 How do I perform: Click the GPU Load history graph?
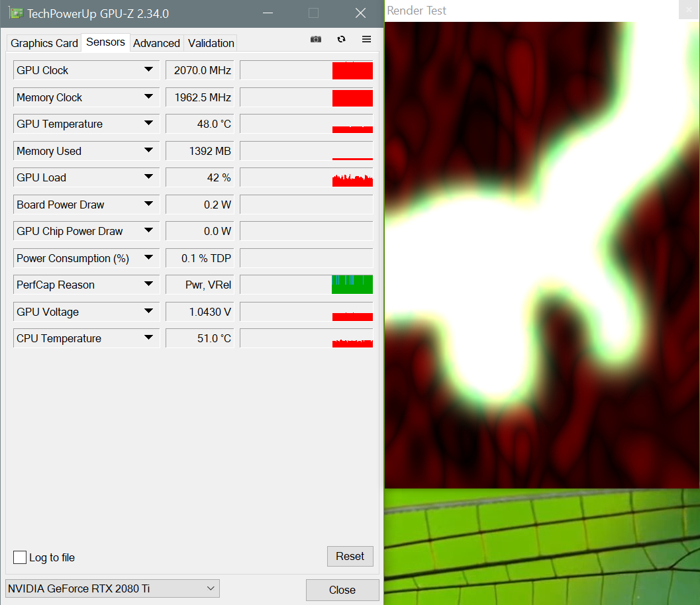pyautogui.click(x=306, y=177)
